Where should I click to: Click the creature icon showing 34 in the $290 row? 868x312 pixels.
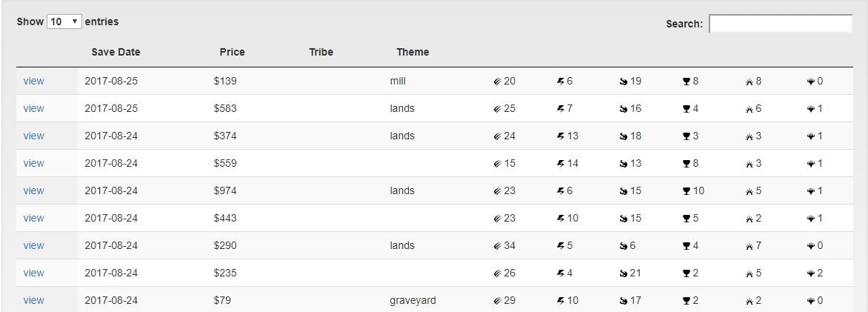point(497,246)
